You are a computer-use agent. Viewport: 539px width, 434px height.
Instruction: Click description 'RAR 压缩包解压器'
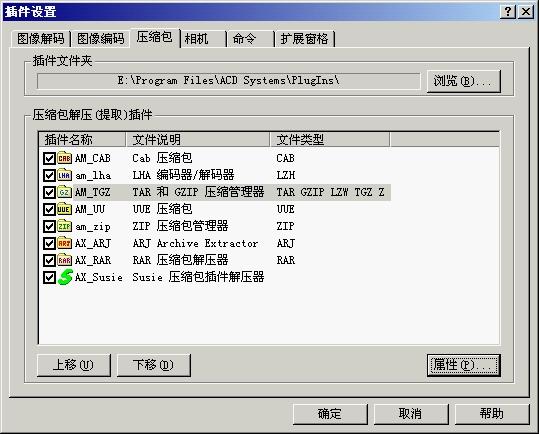tap(180, 260)
